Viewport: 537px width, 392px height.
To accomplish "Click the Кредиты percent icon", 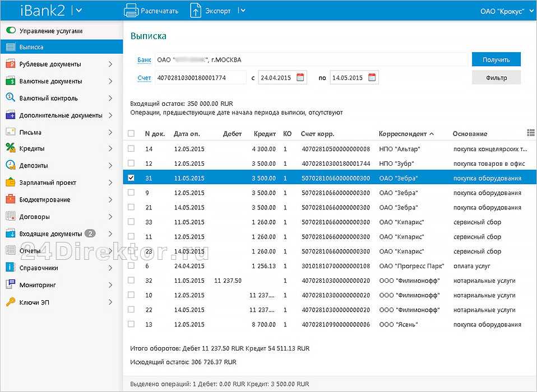I will point(10,148).
